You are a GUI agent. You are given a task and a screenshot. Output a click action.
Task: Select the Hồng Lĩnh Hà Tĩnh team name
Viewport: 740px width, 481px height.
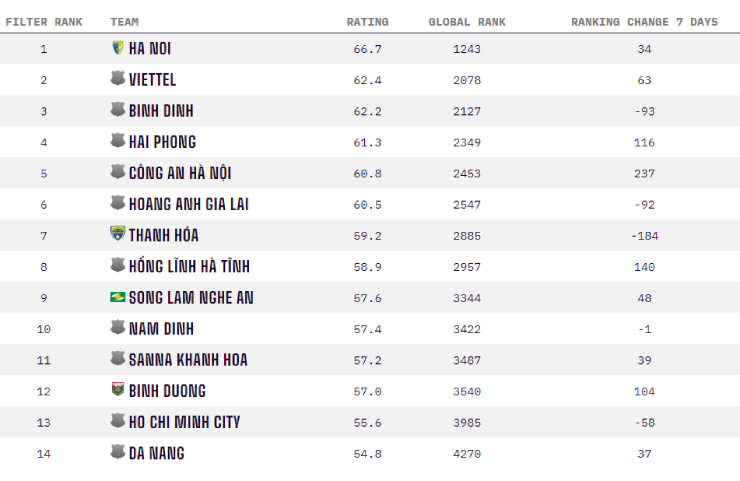coord(189,266)
